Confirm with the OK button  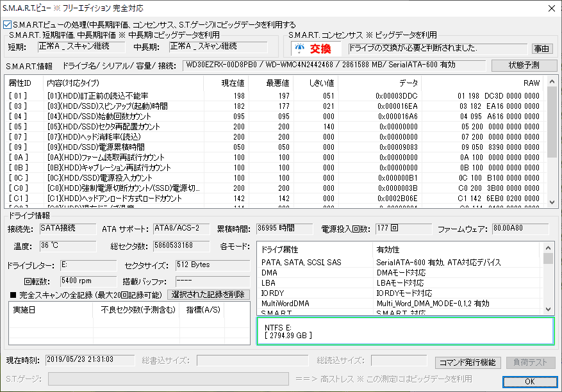click(530, 382)
